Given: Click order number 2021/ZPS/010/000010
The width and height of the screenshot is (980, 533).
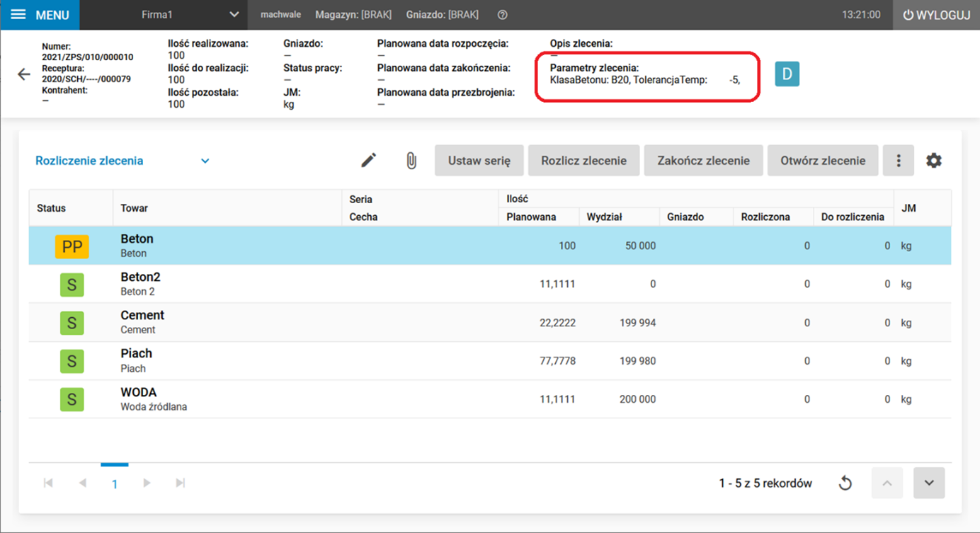Looking at the screenshot, I should pyautogui.click(x=88, y=57).
